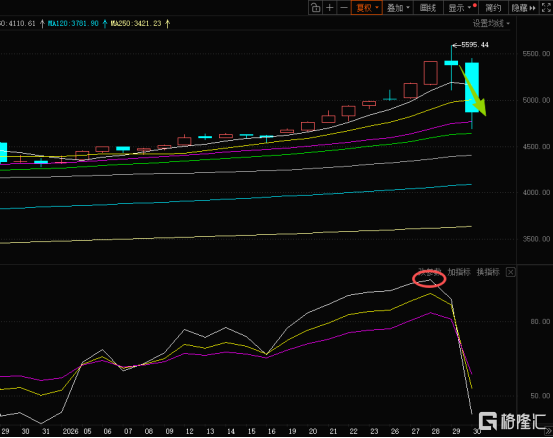Click the MA120 upward arrow indicator
553x438 pixels.
[x=105, y=24]
